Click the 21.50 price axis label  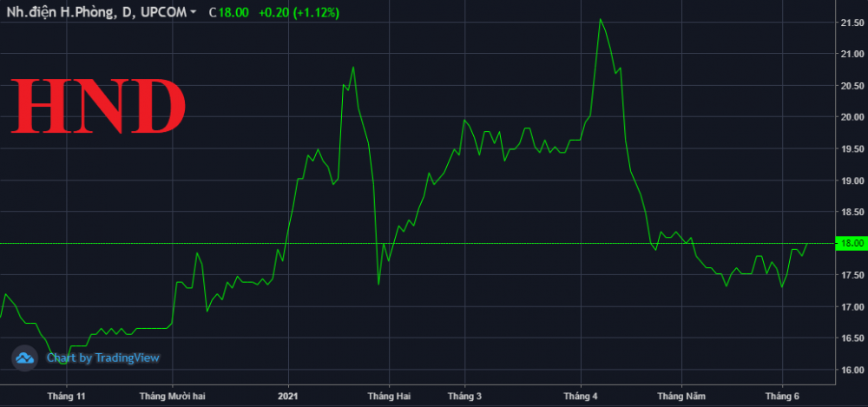(852, 23)
